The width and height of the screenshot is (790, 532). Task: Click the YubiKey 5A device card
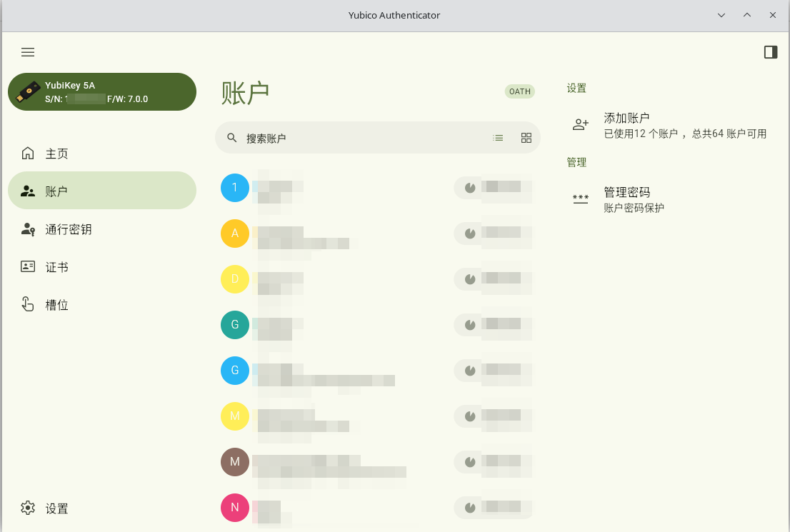[102, 92]
